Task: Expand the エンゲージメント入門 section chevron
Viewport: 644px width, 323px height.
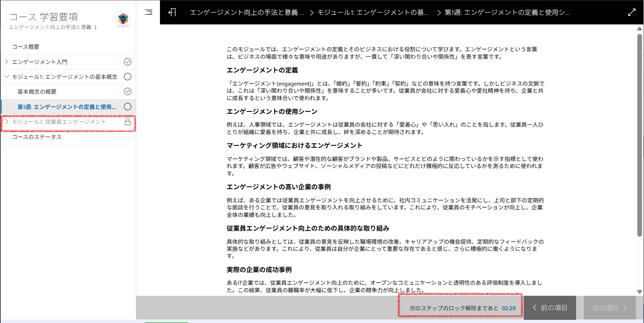Action: pyautogui.click(x=7, y=62)
